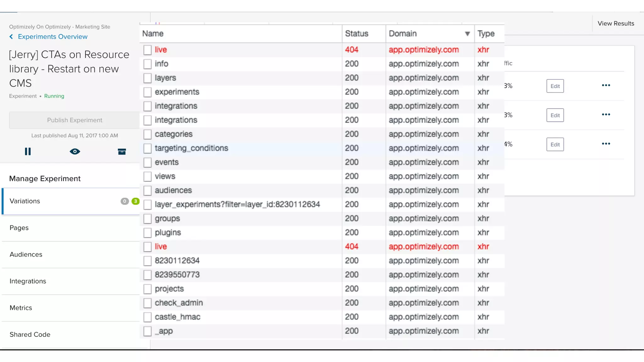Open View Results in top right
This screenshot has width=644, height=362.
[x=616, y=24]
